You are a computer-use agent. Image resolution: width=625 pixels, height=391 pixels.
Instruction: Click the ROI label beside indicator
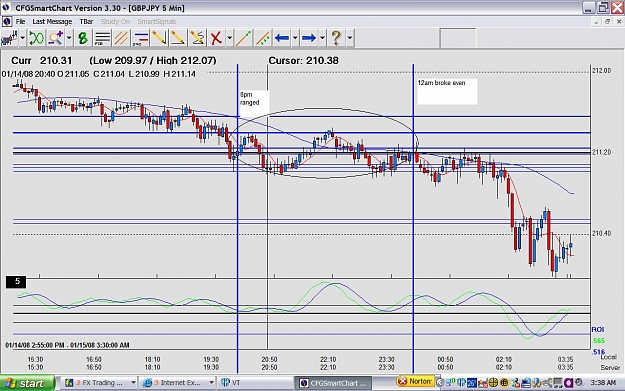point(598,330)
